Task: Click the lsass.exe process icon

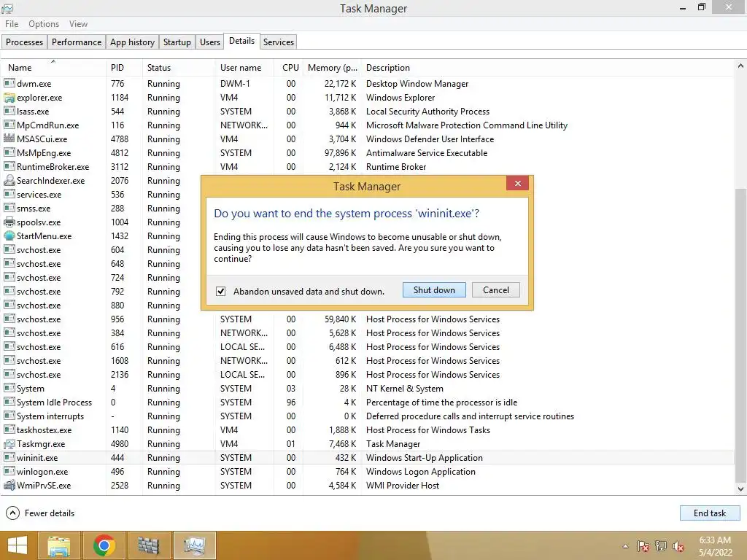Action: click(9, 111)
